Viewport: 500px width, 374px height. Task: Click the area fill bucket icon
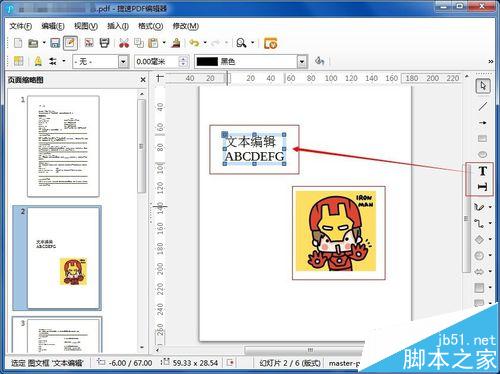coord(319,61)
